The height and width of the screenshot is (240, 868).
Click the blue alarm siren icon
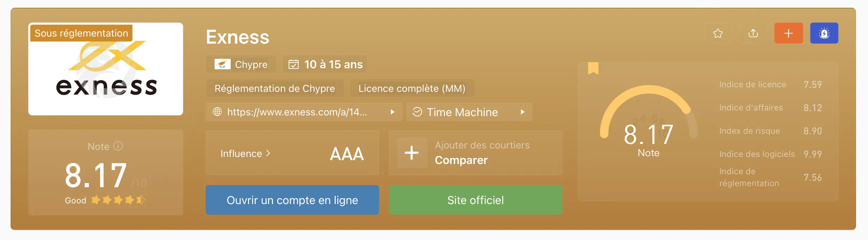tap(824, 33)
